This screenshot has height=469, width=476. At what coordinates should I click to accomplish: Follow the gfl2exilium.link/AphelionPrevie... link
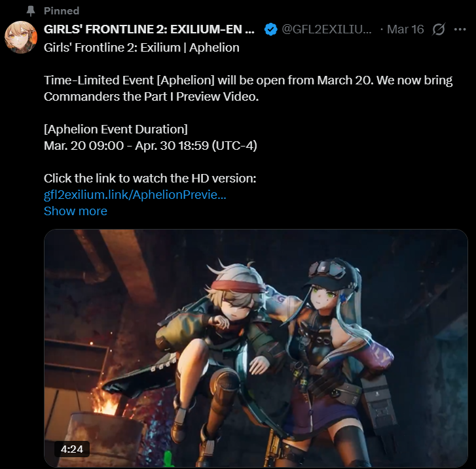(135, 194)
